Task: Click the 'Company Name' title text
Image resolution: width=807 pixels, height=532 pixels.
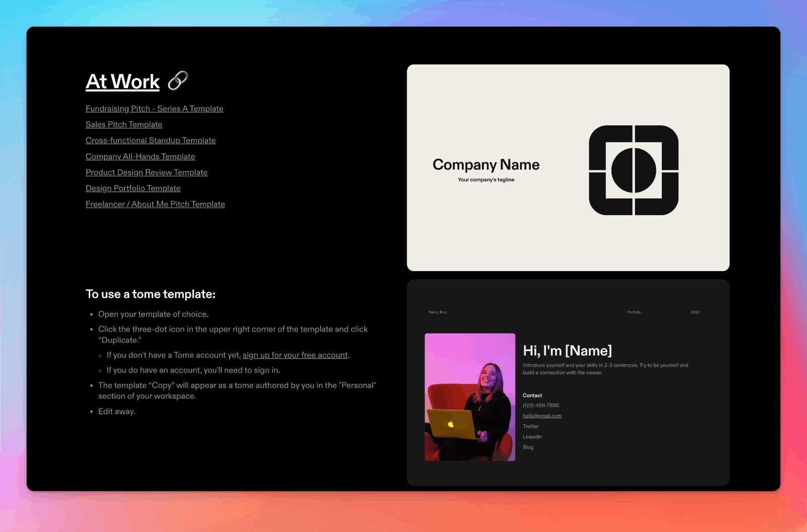Action: [486, 165]
